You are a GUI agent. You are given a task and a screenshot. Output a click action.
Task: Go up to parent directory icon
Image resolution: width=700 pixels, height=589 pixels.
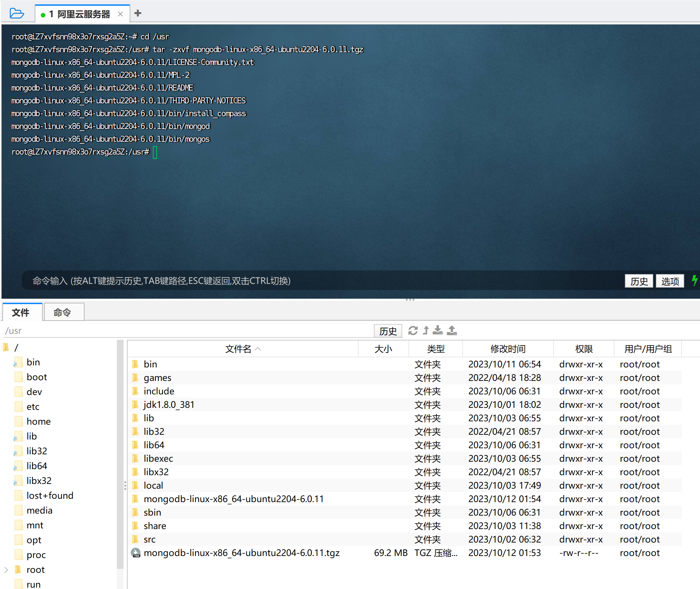(x=426, y=330)
